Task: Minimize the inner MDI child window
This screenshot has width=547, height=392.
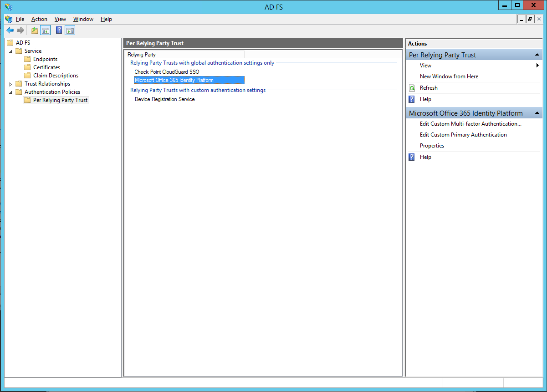Action: click(521, 19)
